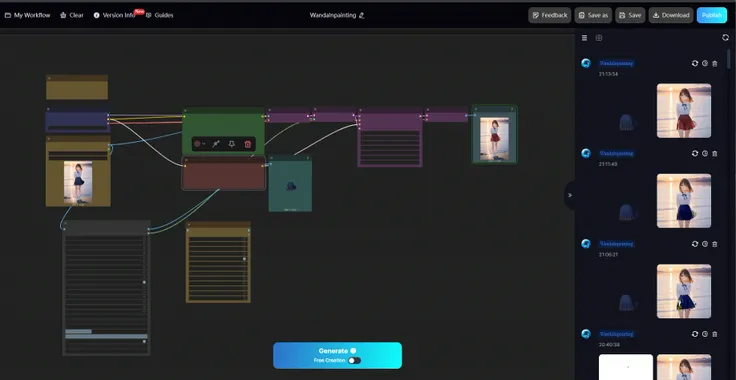The width and height of the screenshot is (736, 380).
Task: Open Version Info
Action: tap(115, 15)
